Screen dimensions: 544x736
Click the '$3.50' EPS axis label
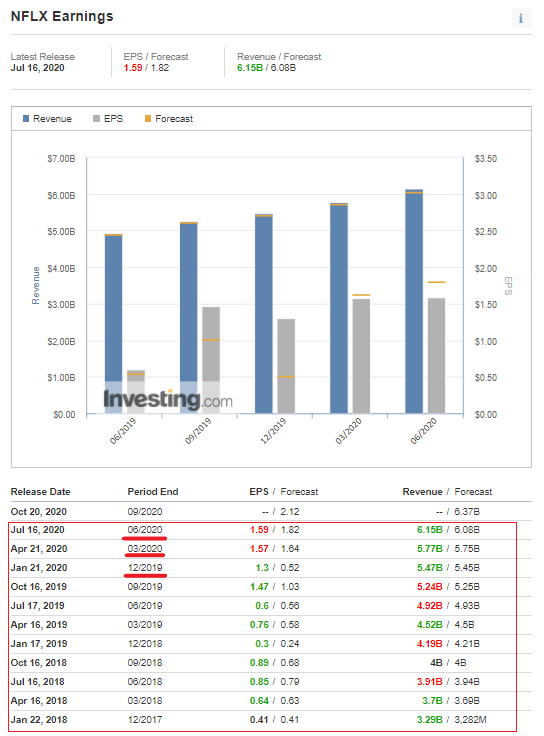coord(486,159)
